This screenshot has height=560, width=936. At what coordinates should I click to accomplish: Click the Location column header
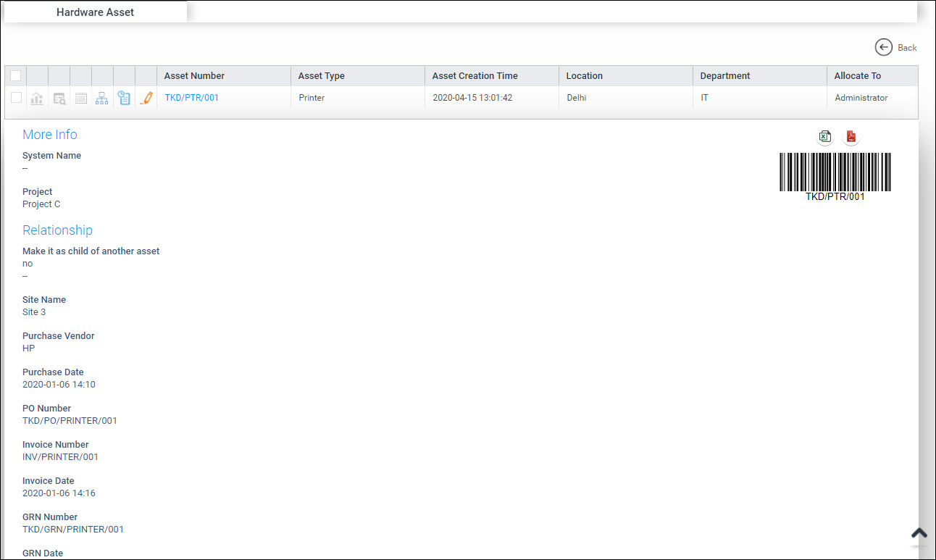pyautogui.click(x=584, y=76)
